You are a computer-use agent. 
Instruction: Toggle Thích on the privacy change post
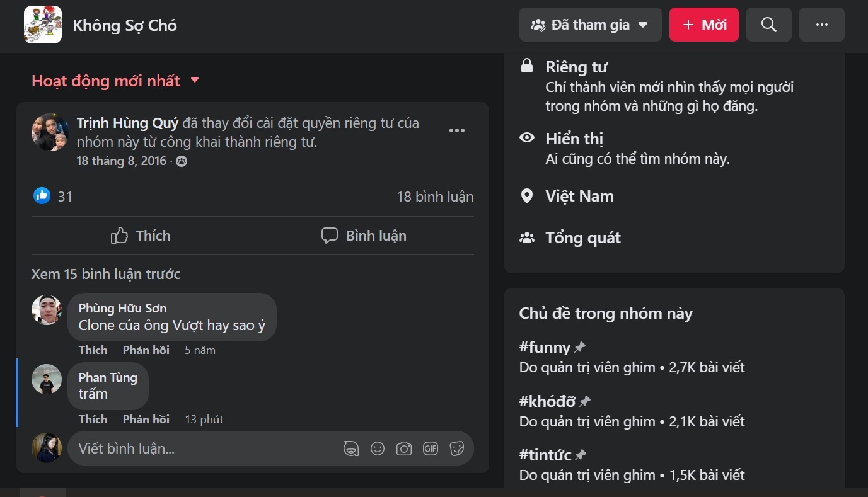tap(140, 235)
